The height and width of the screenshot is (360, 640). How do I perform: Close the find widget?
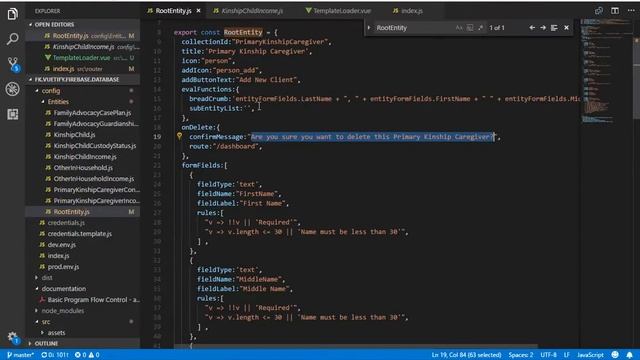point(566,28)
